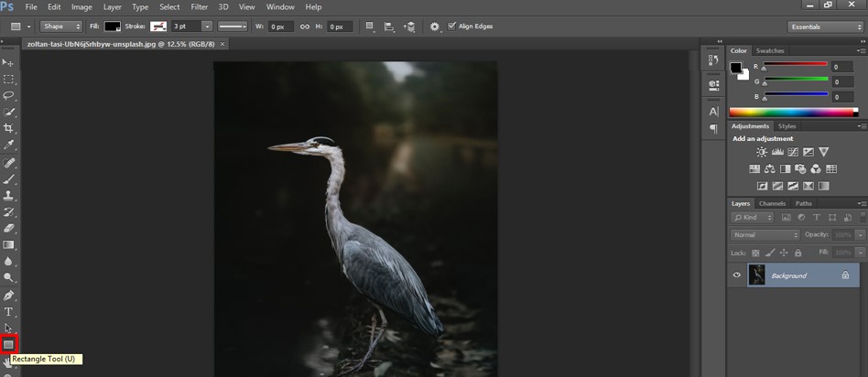Hide the Background layer with eye icon

pyautogui.click(x=737, y=275)
